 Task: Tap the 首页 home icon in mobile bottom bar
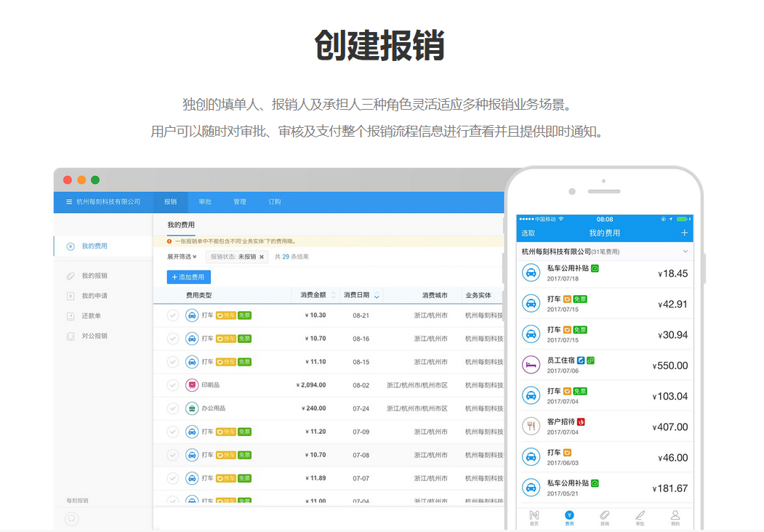pyautogui.click(x=535, y=515)
